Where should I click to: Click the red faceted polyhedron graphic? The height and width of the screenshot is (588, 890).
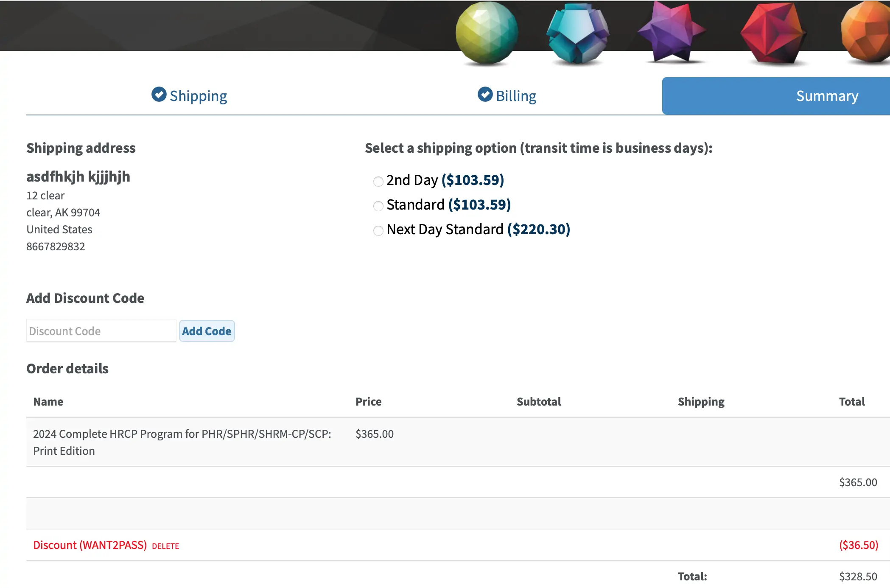tap(773, 34)
